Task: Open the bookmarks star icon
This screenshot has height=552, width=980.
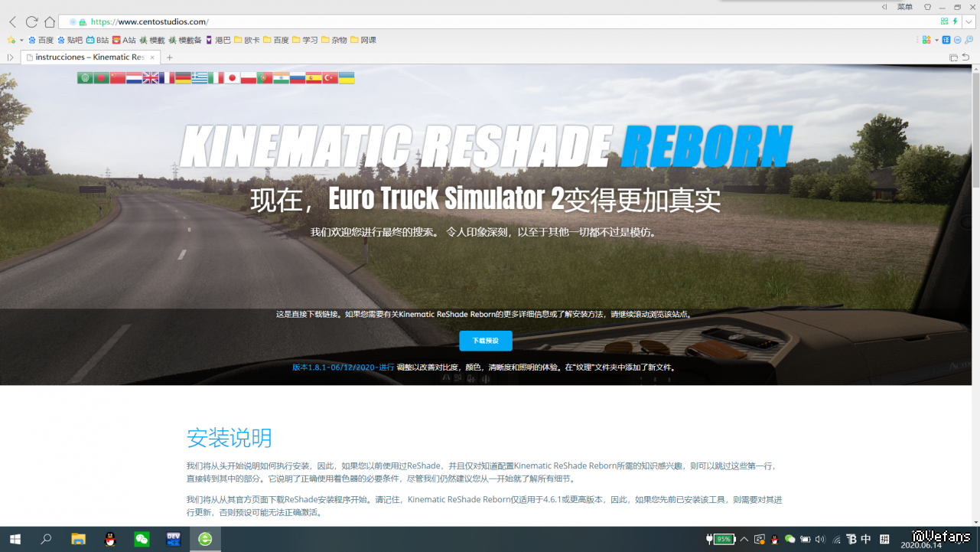Action: tap(11, 40)
